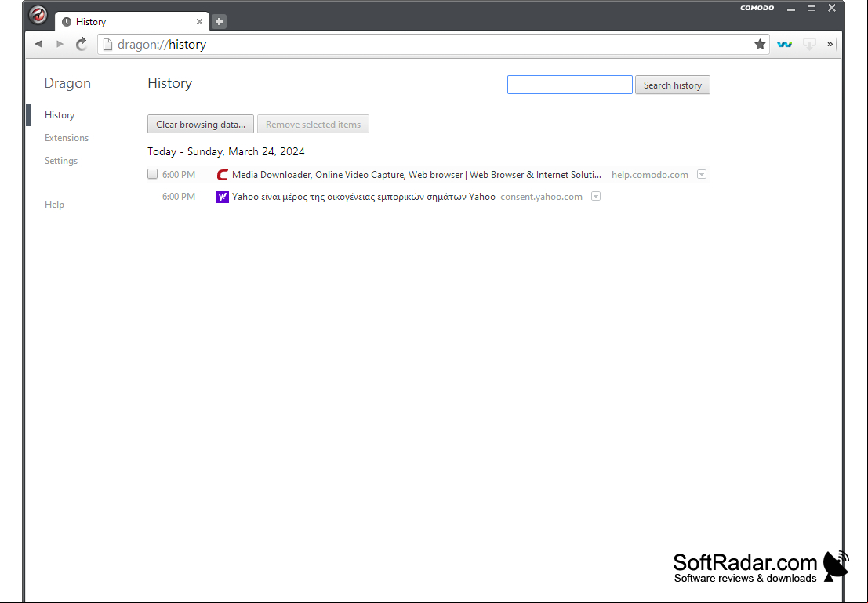Screen dimensions: 868x603
Task: Click the Yahoo favicon in second history entry
Action: pos(223,197)
